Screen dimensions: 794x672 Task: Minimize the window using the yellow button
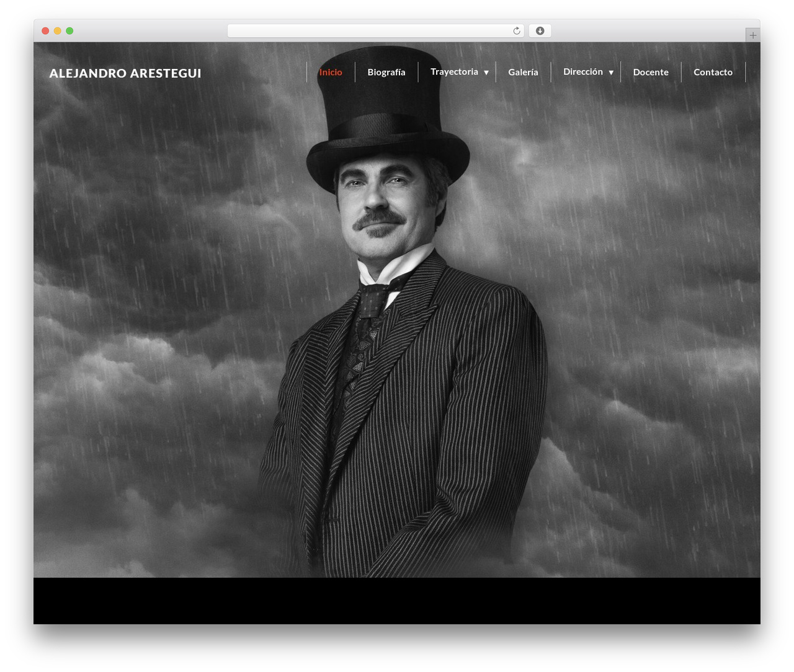(x=58, y=31)
